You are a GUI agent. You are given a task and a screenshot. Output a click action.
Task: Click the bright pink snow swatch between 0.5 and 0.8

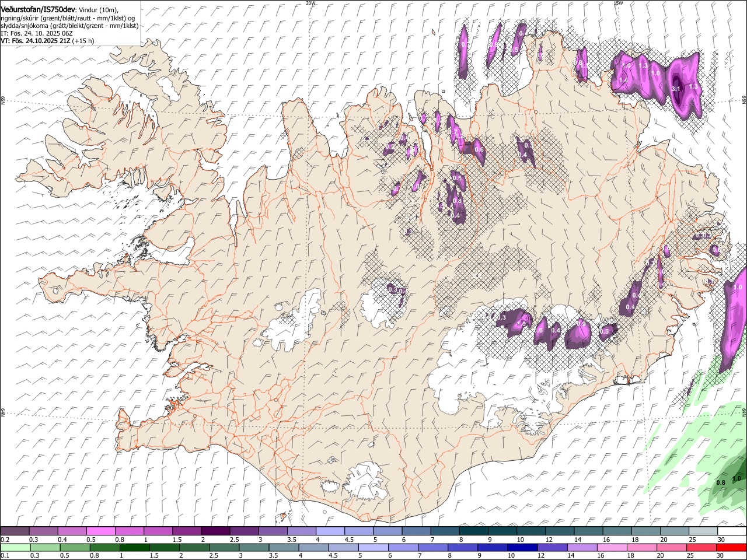coord(100,531)
